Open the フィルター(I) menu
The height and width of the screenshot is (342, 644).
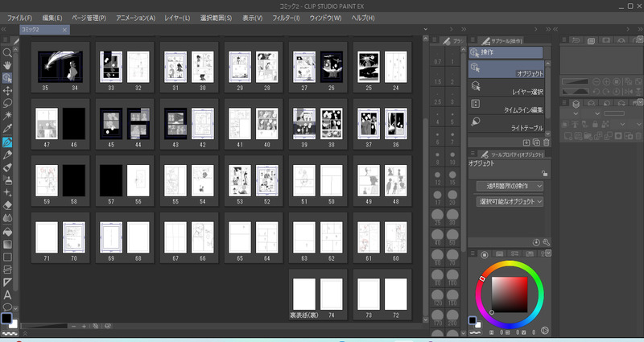point(286,18)
